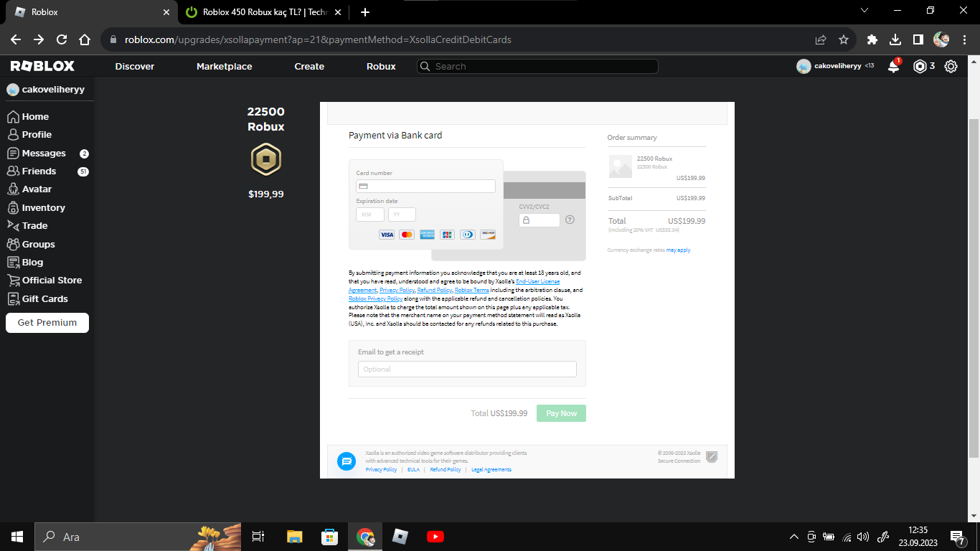Open File Explorer from the taskbar
The image size is (980, 551).
click(x=295, y=537)
